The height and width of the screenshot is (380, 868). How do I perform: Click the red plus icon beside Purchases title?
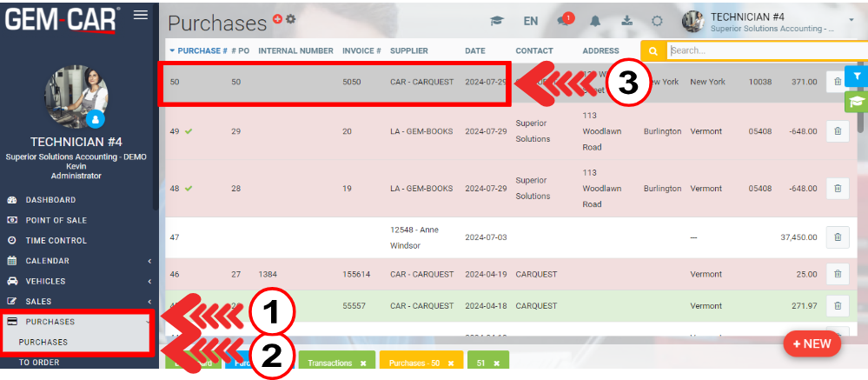(277, 19)
